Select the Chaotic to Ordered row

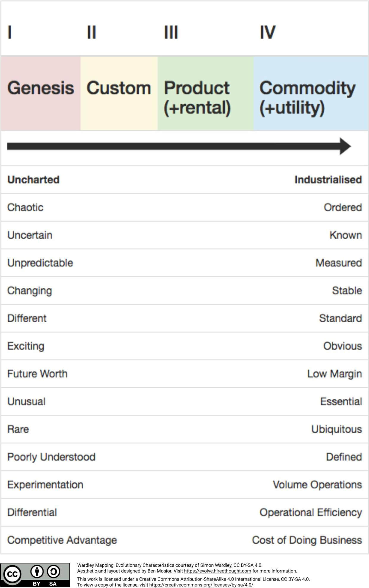coord(185,207)
